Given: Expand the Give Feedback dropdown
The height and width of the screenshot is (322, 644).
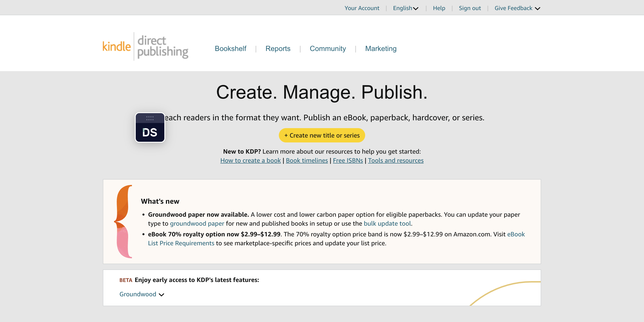Looking at the screenshot, I should click(x=517, y=8).
